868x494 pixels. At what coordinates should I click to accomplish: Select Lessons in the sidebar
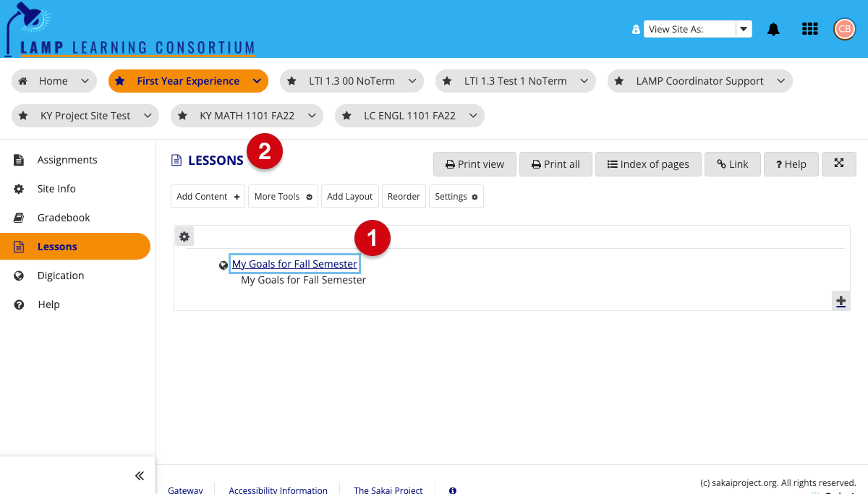coord(75,247)
